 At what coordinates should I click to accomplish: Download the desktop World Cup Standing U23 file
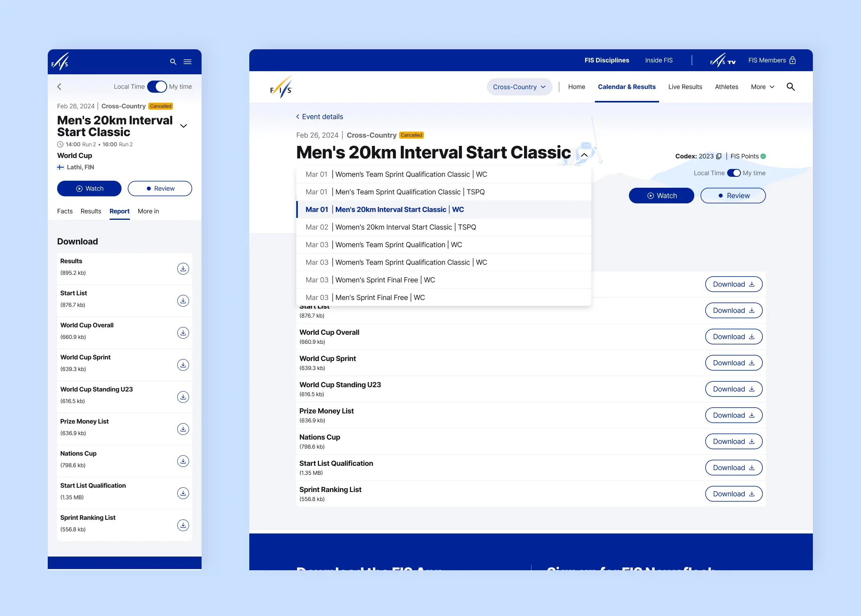[734, 389]
